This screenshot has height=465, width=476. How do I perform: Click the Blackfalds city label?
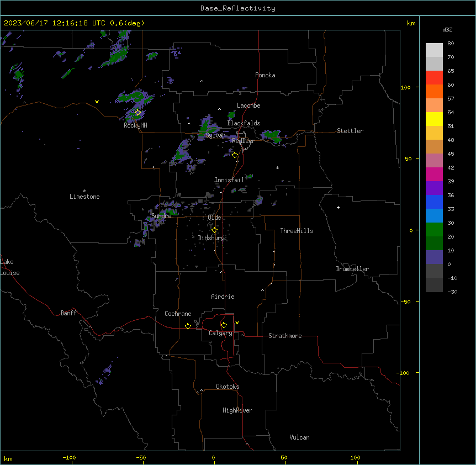pos(244,123)
